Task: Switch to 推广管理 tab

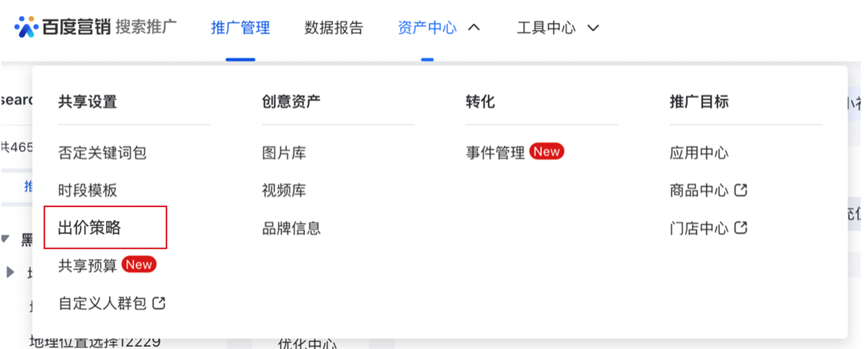Action: [x=240, y=28]
